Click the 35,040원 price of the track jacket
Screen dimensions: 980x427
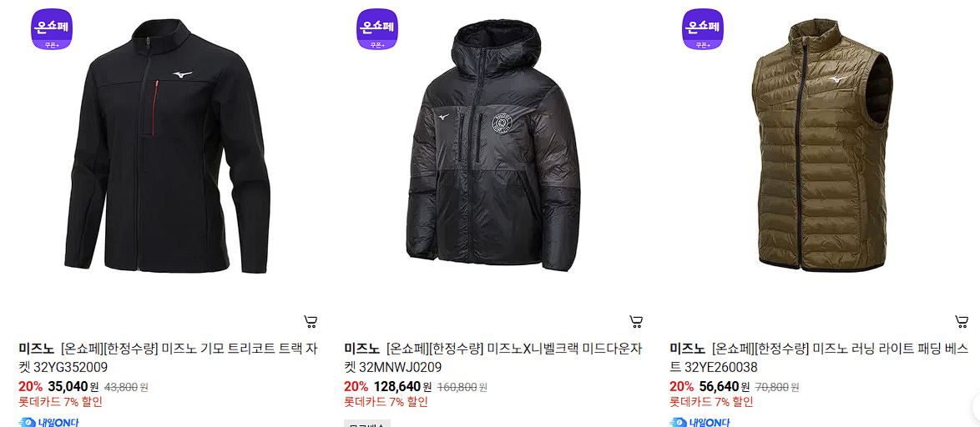pos(73,386)
